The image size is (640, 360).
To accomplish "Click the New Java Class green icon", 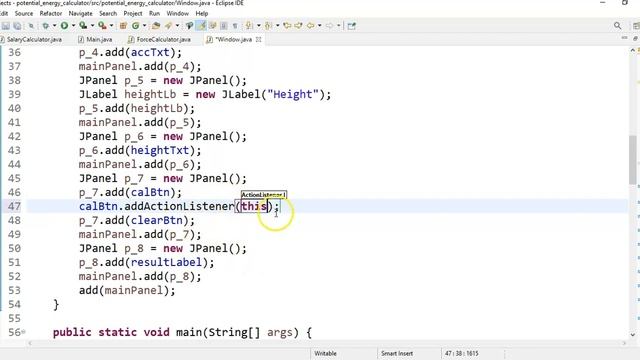I will 136,26.
